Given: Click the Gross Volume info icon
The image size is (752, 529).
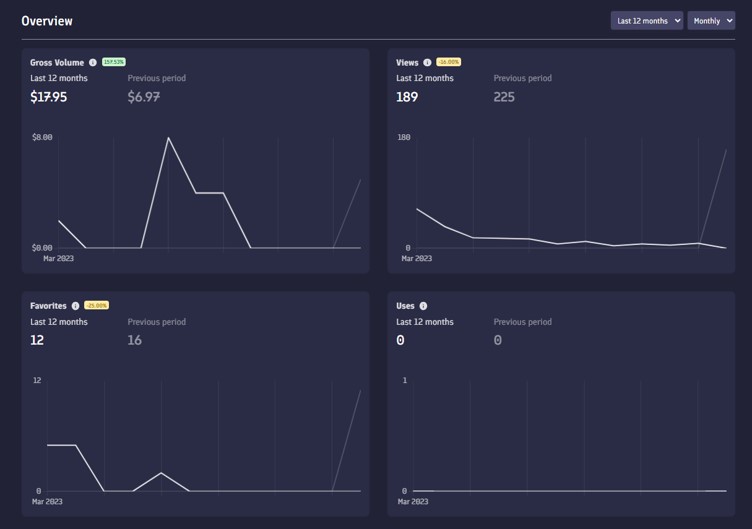Looking at the screenshot, I should tap(93, 62).
